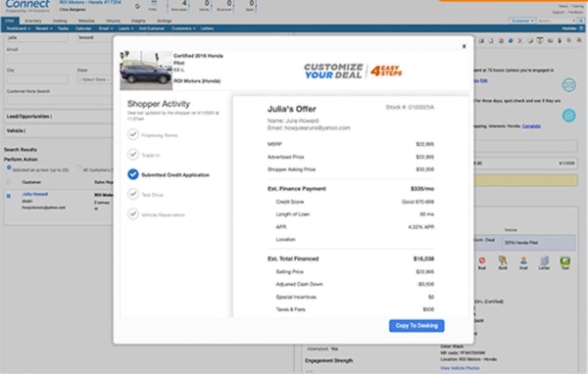
Task: Click the T text toolbar icon
Action: coord(540,41)
